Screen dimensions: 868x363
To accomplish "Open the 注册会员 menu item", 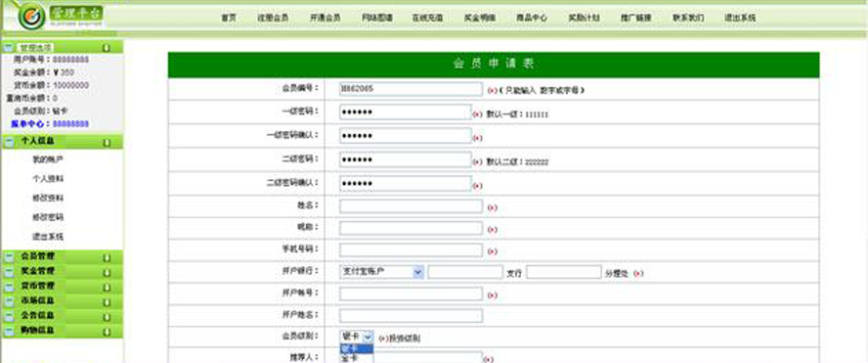I will (273, 18).
